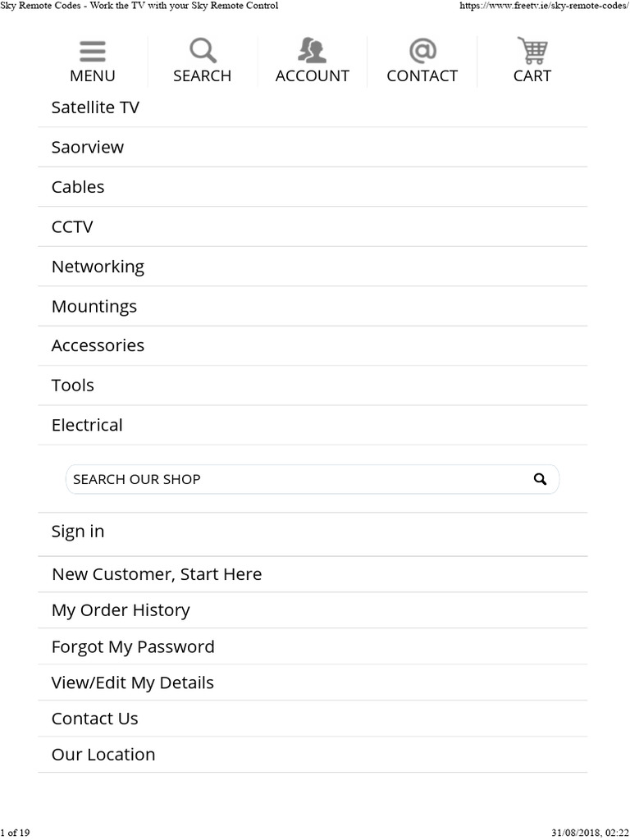The height and width of the screenshot is (840, 630).
Task: Click New Customer, Start Here link
Action: (157, 574)
